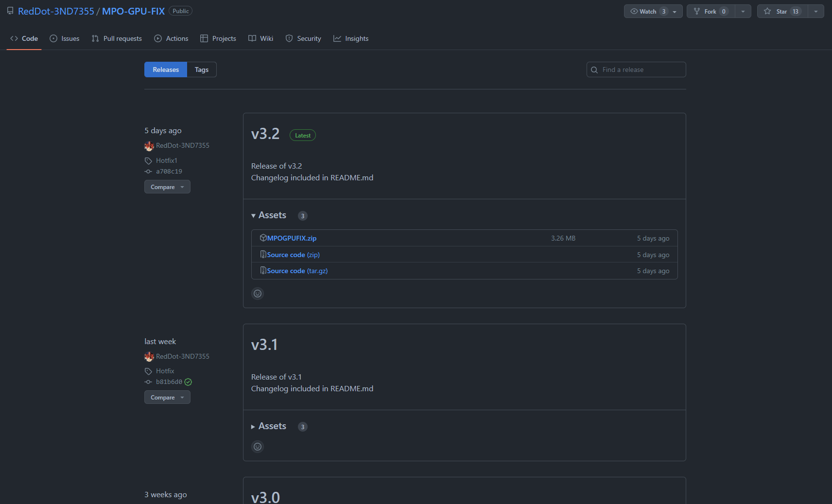Click the repository icon beside owner name
Screen dimensions: 832x504
(x=10, y=11)
